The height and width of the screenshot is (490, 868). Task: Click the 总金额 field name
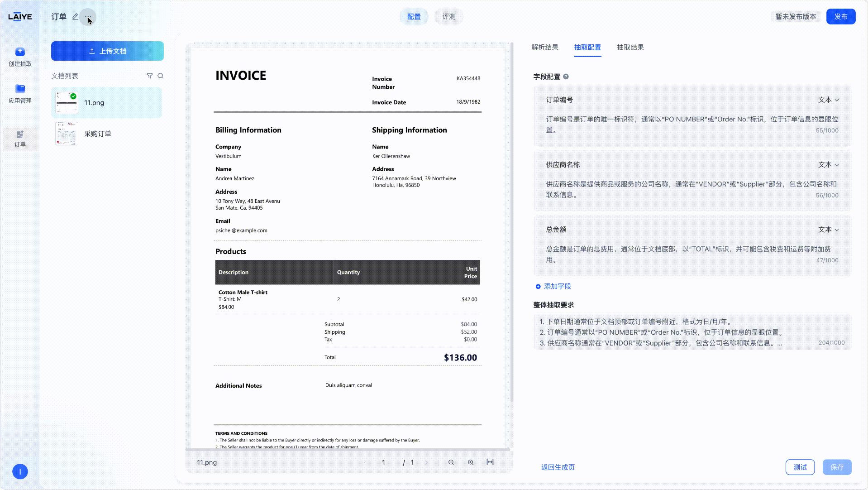tap(556, 230)
